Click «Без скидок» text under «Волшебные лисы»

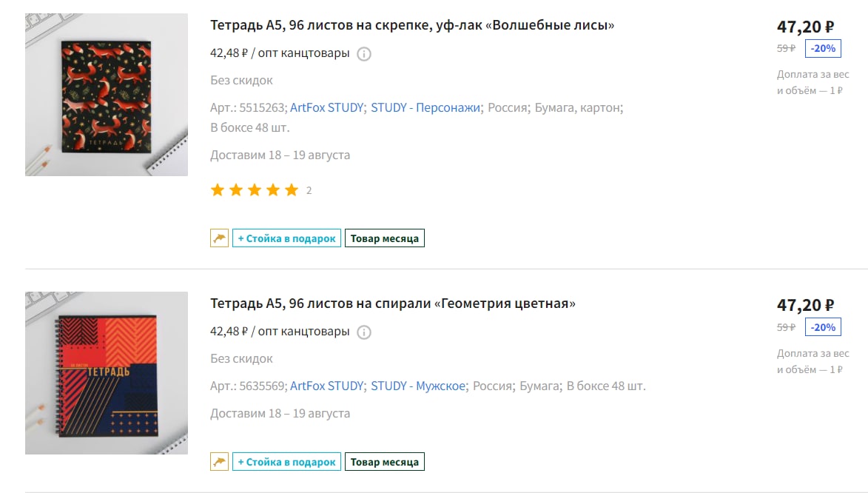tap(241, 81)
